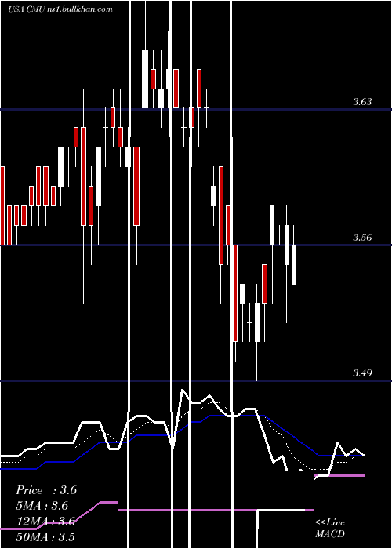Click the 3.63 price level label
392x549 pixels.
362,102
